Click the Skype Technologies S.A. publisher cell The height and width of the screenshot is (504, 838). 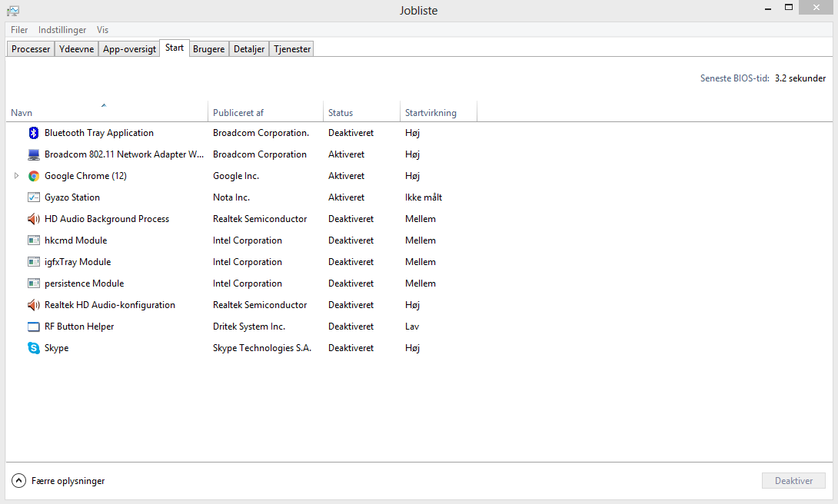[262, 347]
